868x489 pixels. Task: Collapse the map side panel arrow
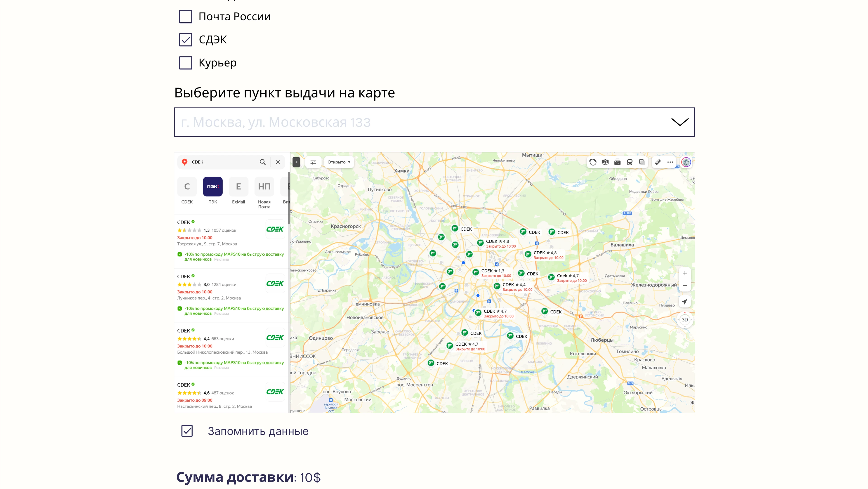pos(296,162)
